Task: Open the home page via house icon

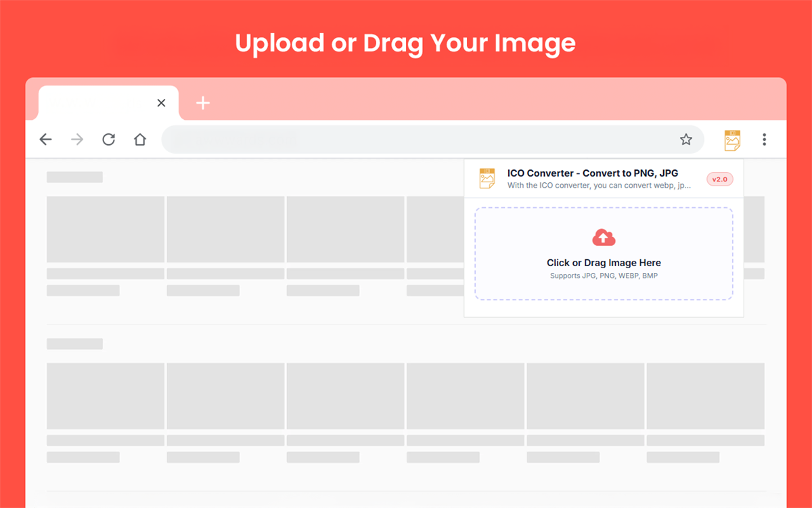Action: (140, 140)
